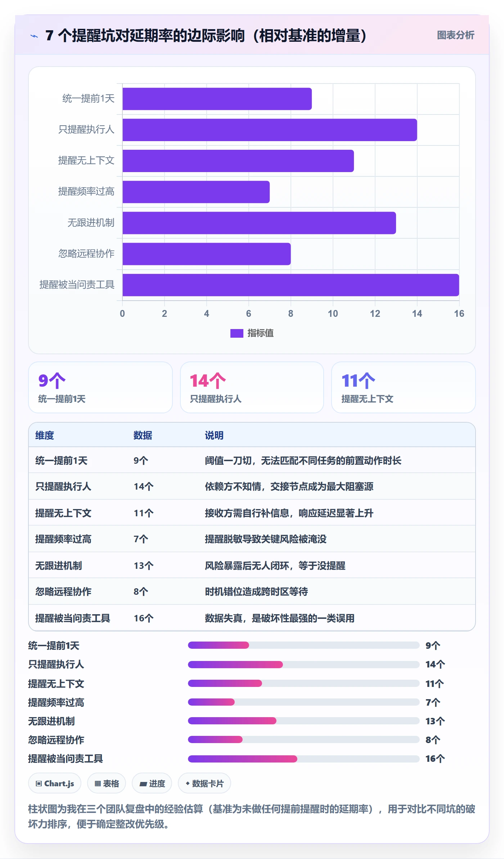Click the Chart.js tag chip
504x859 pixels.
(x=55, y=783)
